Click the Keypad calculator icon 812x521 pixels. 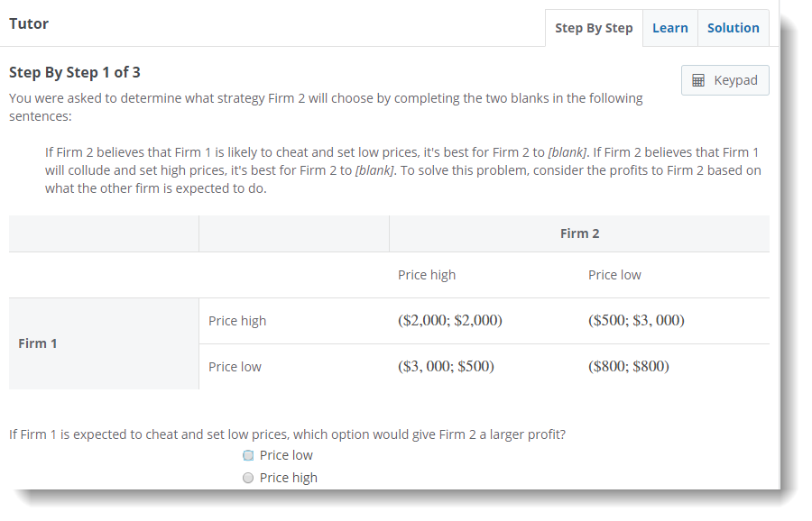pos(698,80)
